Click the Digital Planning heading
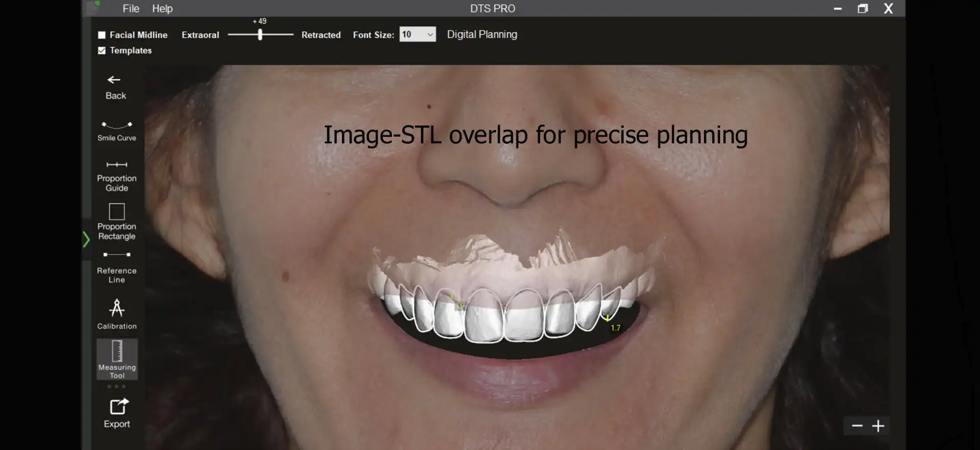Viewport: 980px width, 450px height. [x=482, y=34]
